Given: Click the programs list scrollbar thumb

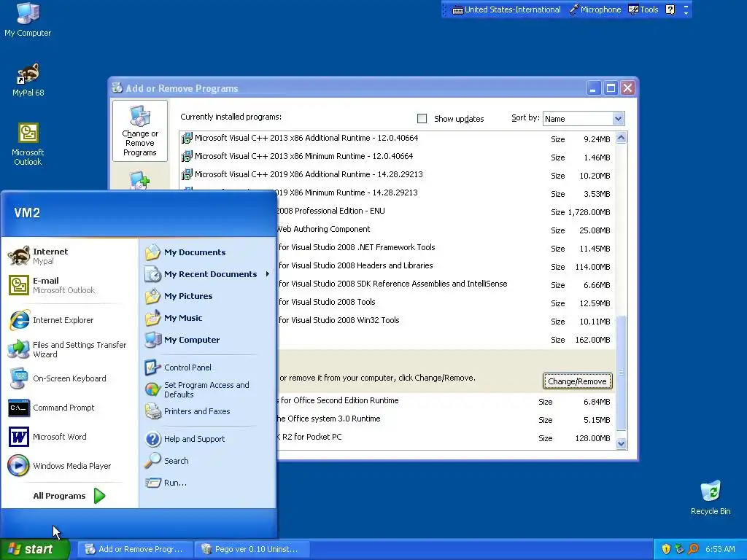Looking at the screenshot, I should [621, 373].
